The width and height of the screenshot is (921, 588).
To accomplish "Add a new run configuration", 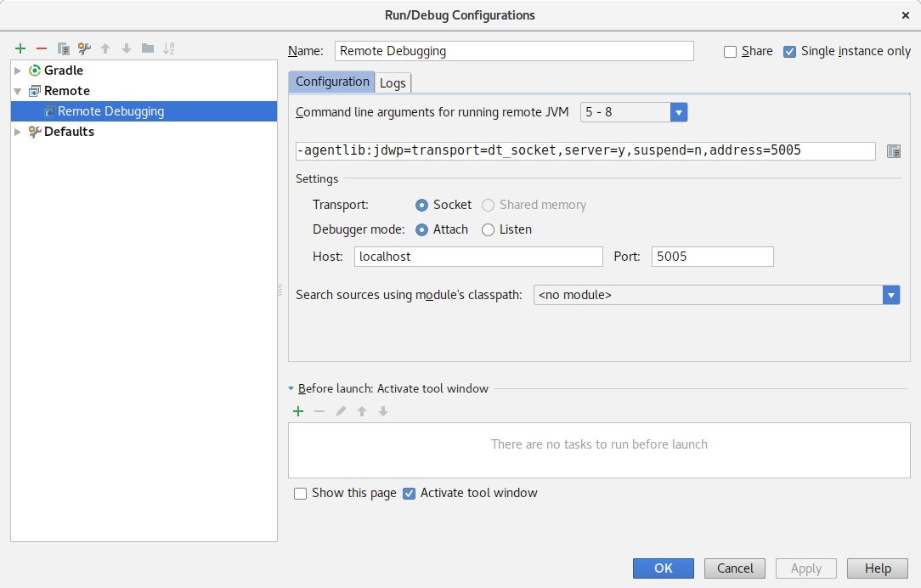I will 20,48.
